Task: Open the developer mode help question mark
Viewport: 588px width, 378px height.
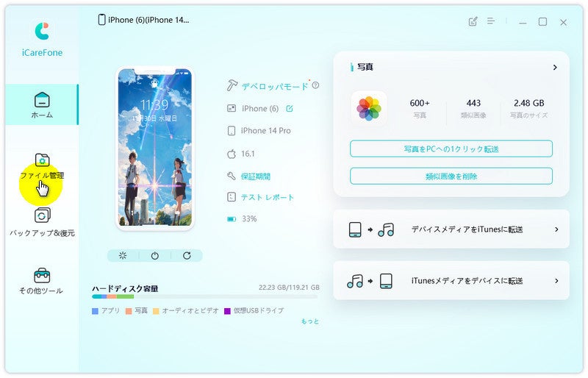Action: pos(315,85)
